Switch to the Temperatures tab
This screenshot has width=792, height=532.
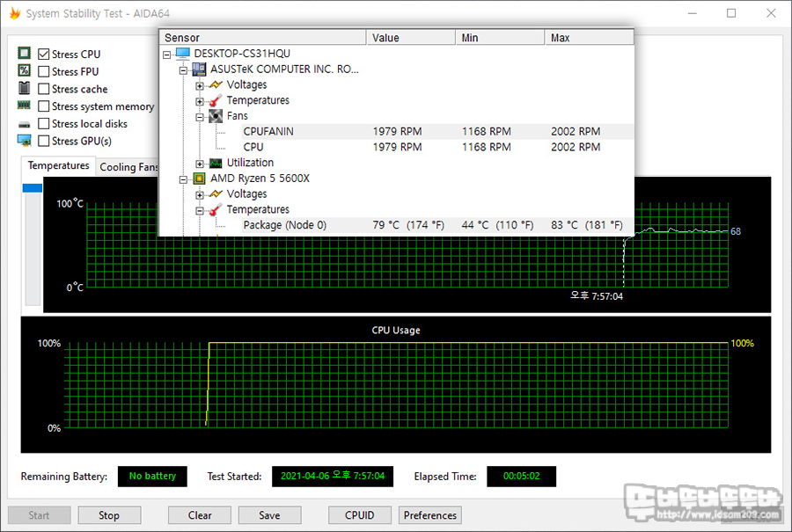click(58, 166)
